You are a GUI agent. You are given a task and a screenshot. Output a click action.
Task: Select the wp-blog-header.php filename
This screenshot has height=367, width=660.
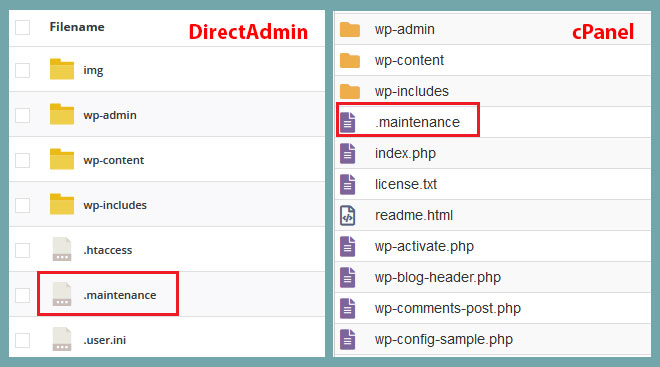(x=438, y=277)
